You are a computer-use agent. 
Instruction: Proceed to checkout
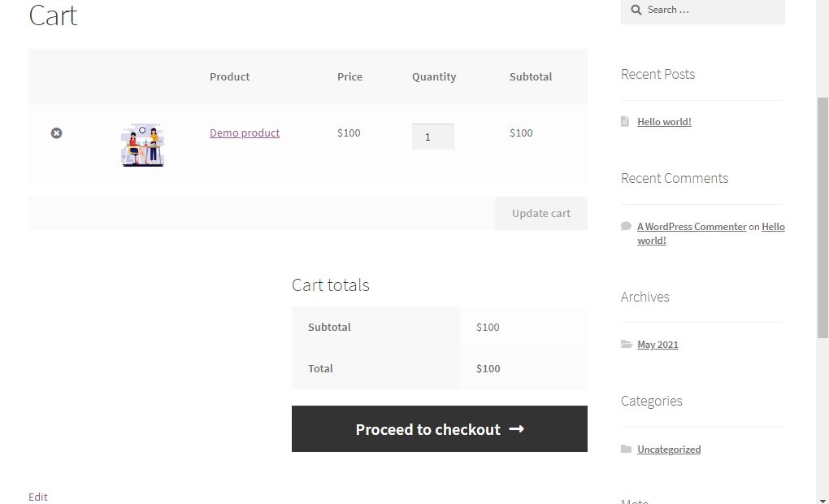[x=439, y=429]
